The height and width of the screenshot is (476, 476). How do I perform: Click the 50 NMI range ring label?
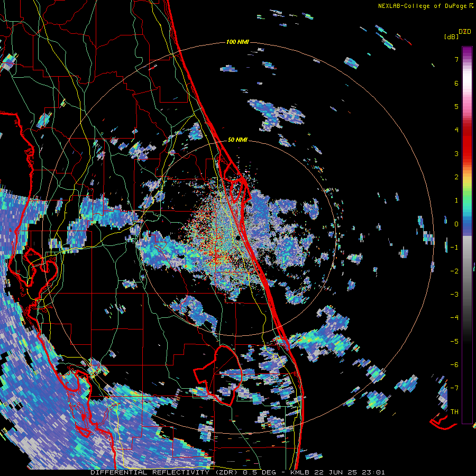tap(237, 140)
